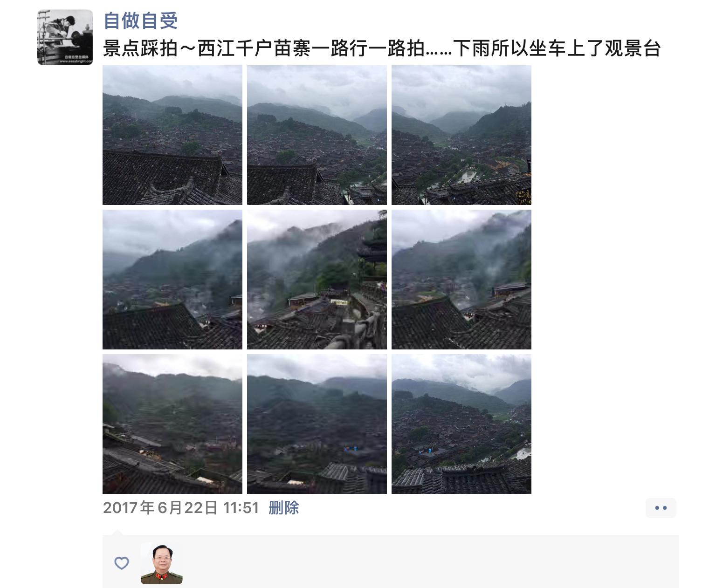Open the liker's avatar in military uniform
716x588 pixels.
tap(162, 563)
